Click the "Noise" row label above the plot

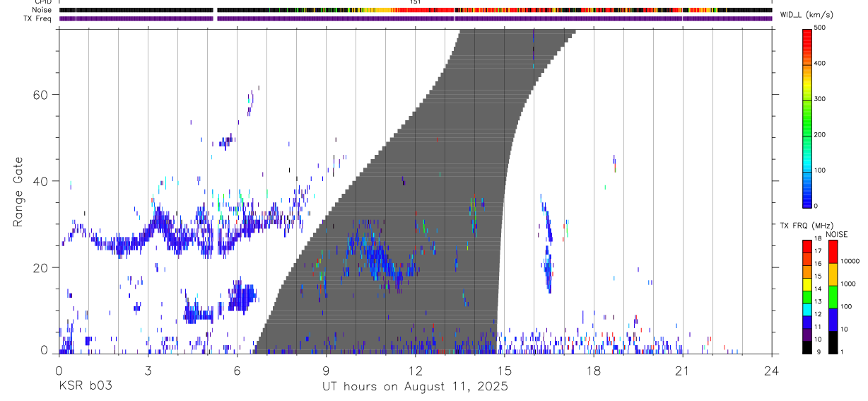[x=42, y=10]
